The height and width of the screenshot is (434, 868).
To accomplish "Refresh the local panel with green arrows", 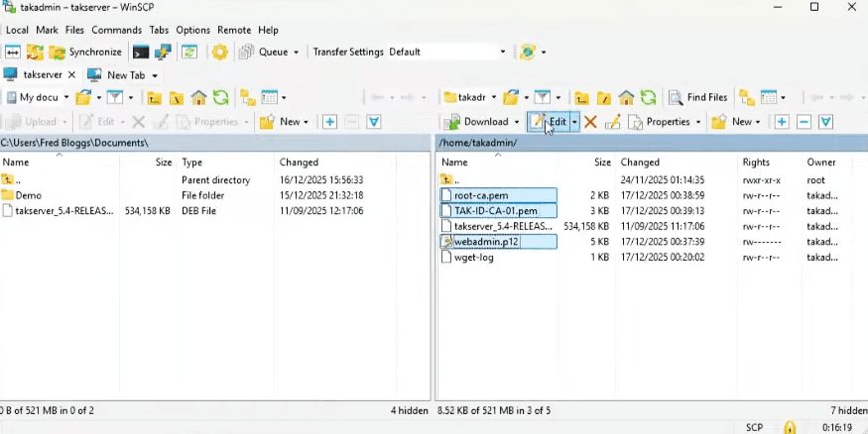I will point(221,98).
